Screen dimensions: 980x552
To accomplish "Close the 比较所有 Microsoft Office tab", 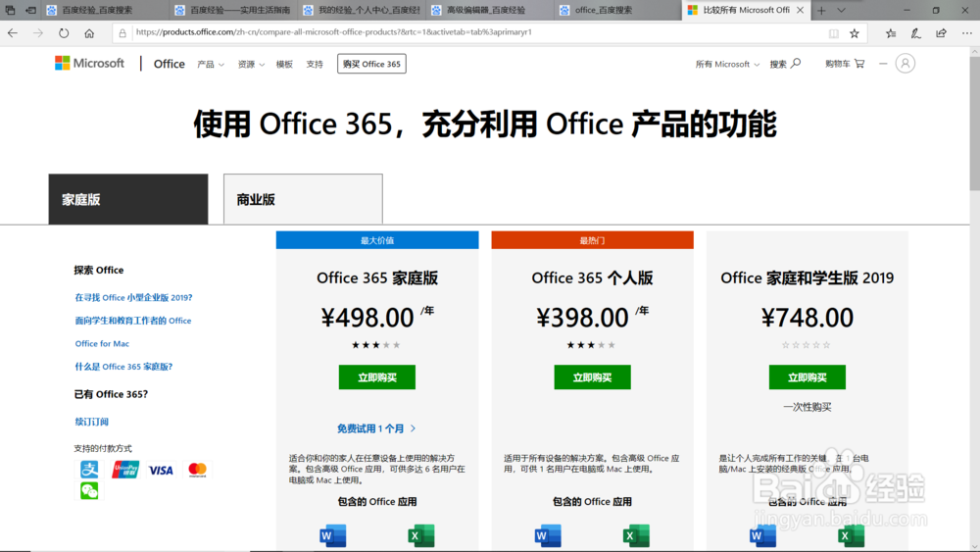I will (x=800, y=10).
